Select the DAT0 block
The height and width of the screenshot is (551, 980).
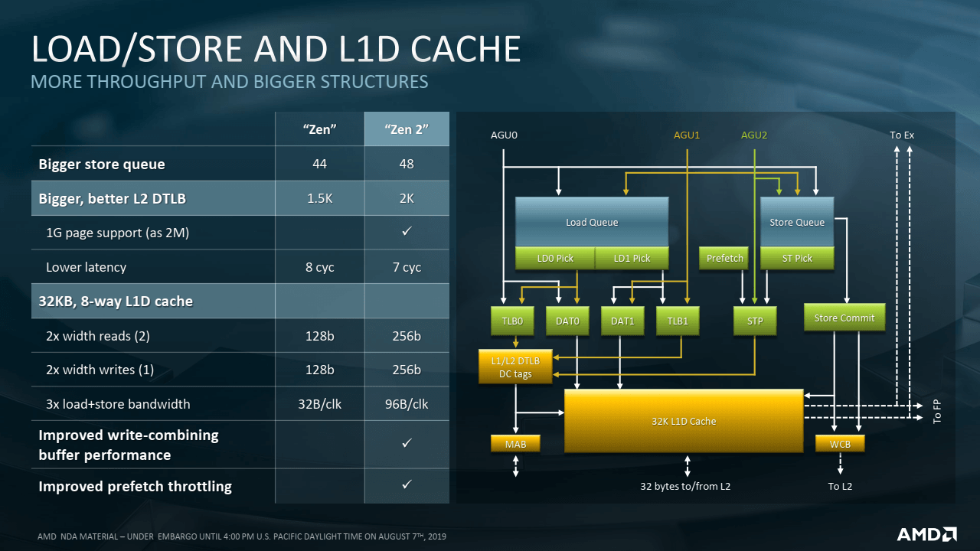[567, 321]
